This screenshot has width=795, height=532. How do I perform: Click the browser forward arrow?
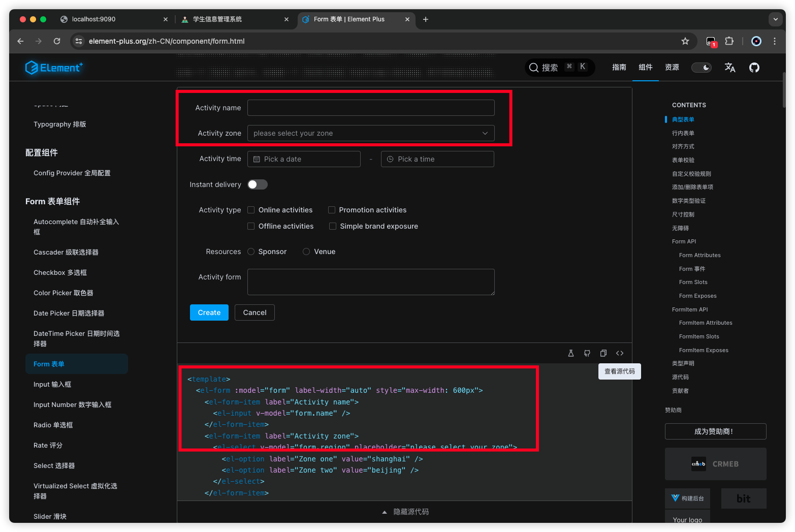[x=39, y=41]
